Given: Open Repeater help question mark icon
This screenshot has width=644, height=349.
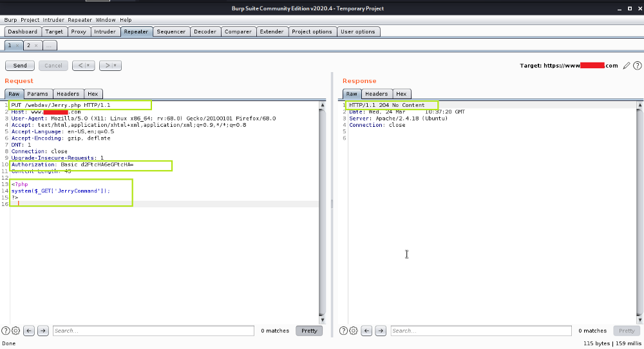Looking at the screenshot, I should [638, 66].
